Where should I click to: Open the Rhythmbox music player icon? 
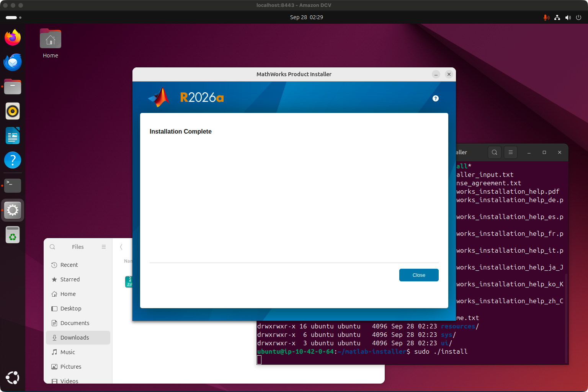coord(13,111)
